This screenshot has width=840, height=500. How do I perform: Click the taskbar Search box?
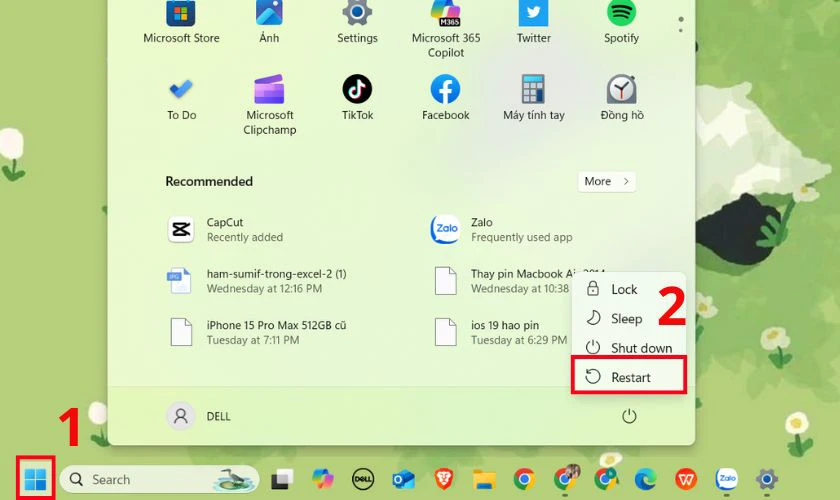pos(159,479)
